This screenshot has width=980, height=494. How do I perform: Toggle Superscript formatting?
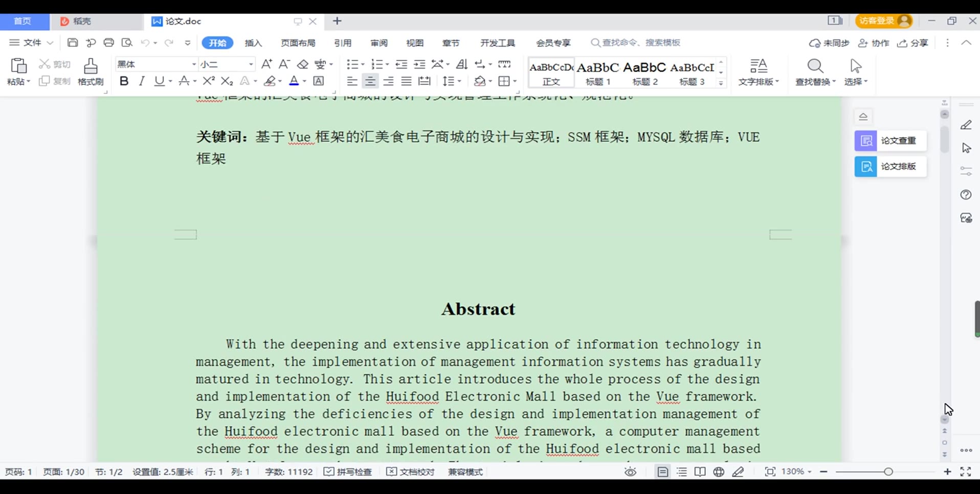click(209, 81)
